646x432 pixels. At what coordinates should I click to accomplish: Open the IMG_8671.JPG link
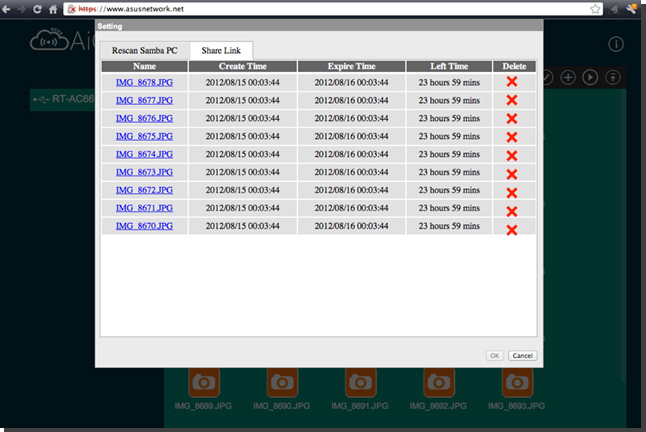144,208
